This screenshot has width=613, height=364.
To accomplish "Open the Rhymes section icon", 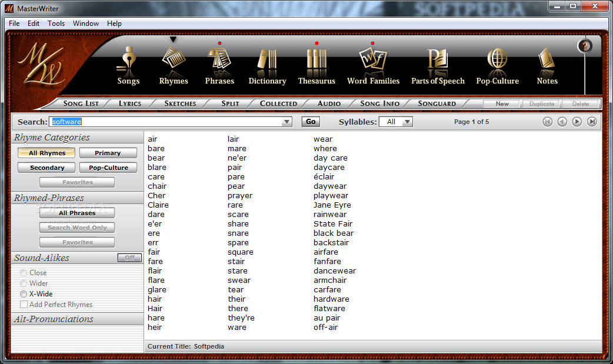I will point(174,66).
